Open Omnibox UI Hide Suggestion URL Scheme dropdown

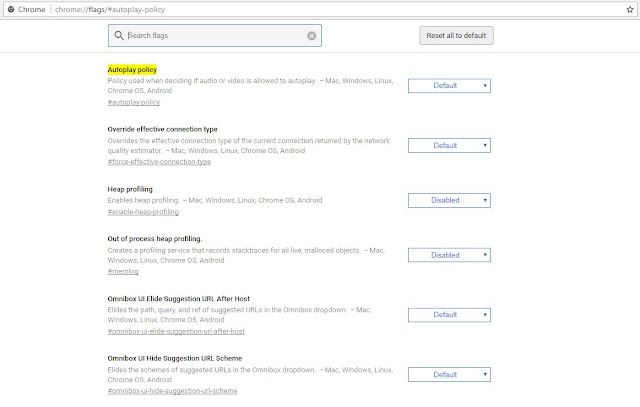449,374
